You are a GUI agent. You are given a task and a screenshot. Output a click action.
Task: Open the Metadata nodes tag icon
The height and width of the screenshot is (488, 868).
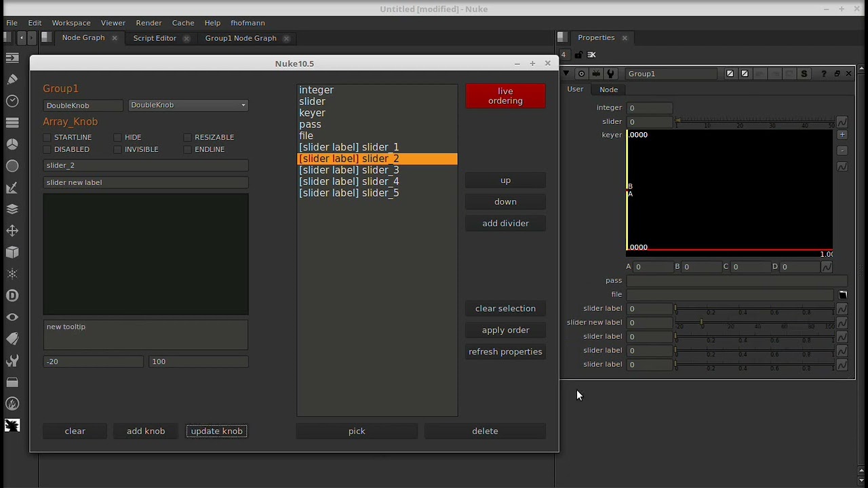click(12, 339)
